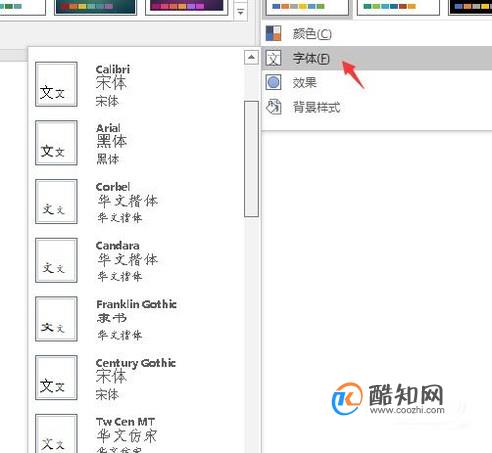The image size is (492, 453).
Task: Expand the theme variants gallery dropdown
Action: click(x=240, y=12)
